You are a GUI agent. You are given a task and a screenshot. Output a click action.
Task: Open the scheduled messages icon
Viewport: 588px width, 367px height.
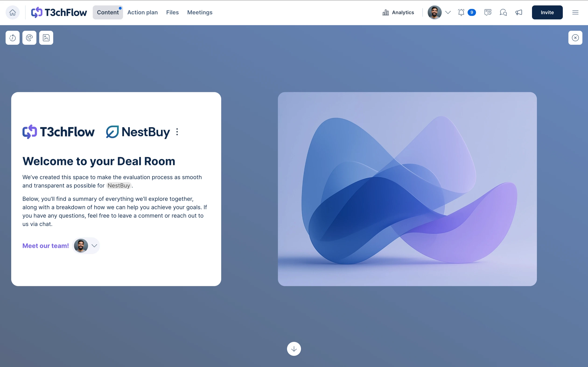coord(488,12)
